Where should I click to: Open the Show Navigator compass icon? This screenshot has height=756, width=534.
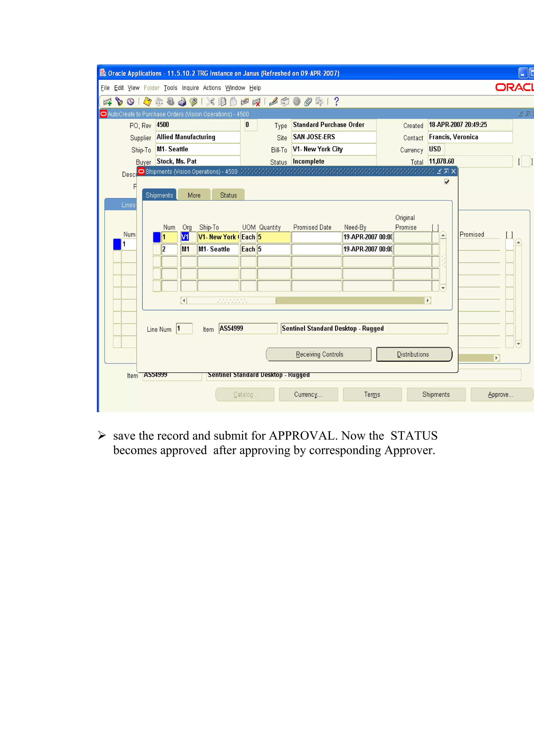[131, 102]
